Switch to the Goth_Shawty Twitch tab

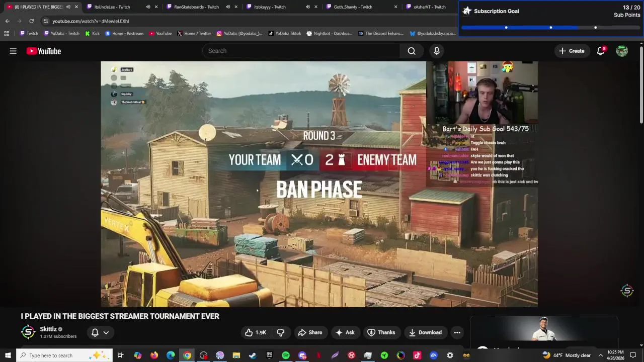click(361, 7)
